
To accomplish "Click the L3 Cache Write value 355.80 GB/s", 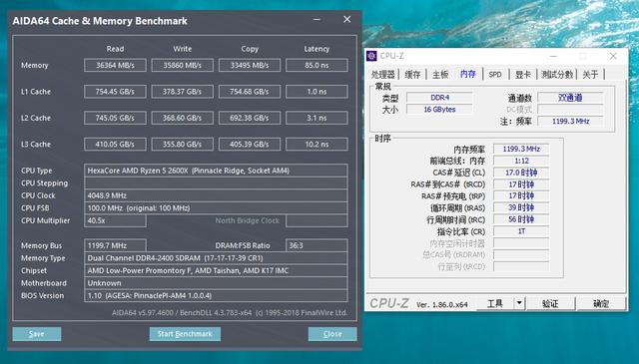I will [x=182, y=145].
